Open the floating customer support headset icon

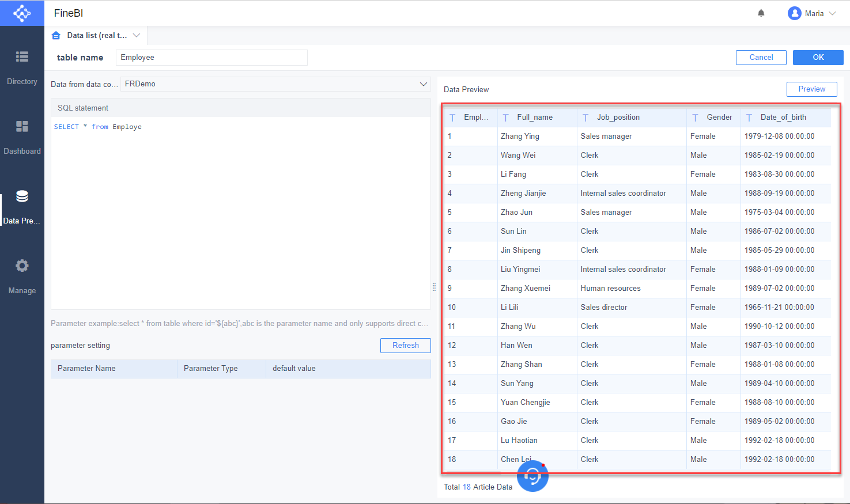click(532, 476)
